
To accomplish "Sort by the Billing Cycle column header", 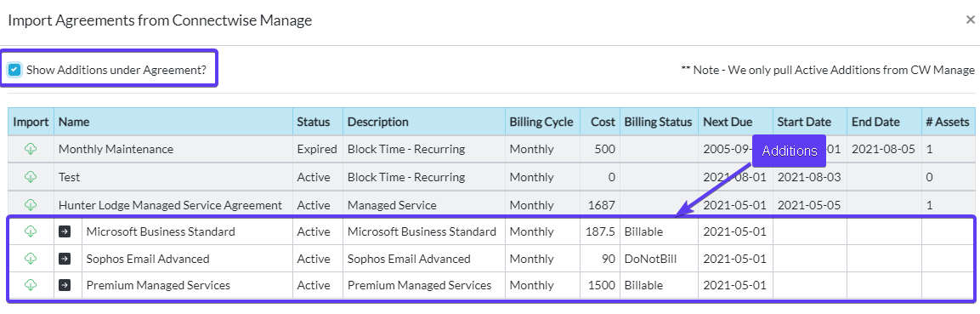I will (x=541, y=122).
